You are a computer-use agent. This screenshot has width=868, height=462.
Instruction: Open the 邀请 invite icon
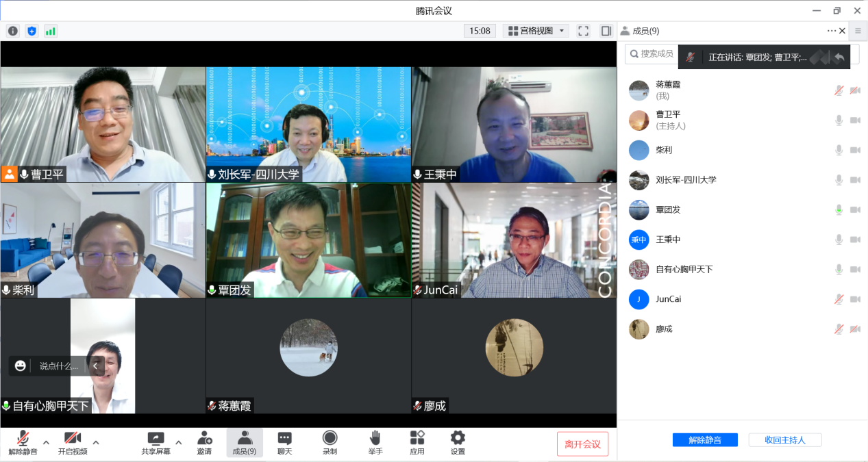(x=204, y=443)
